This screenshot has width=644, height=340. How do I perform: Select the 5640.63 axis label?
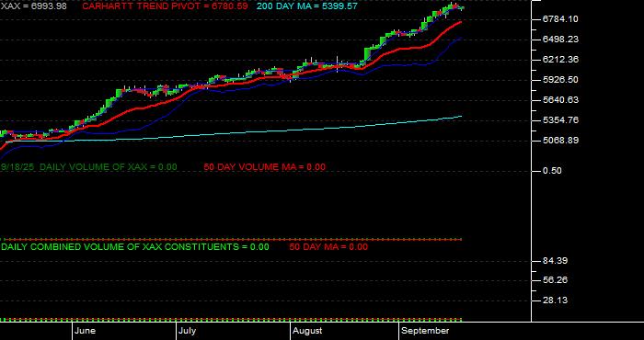(x=560, y=99)
